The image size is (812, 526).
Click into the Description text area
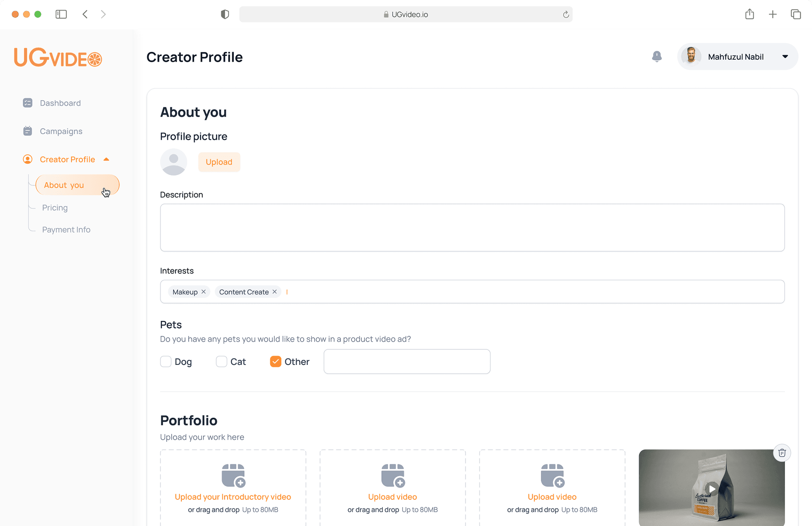pyautogui.click(x=472, y=227)
